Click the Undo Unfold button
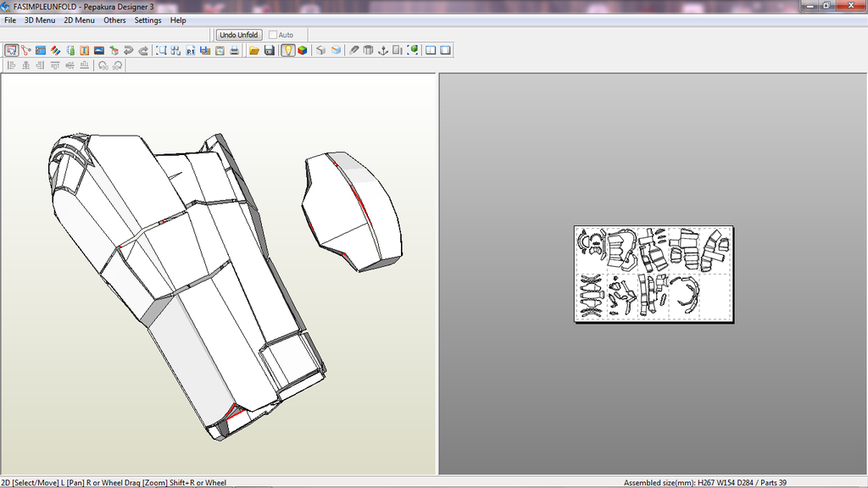This screenshot has height=488, width=868. [x=238, y=35]
